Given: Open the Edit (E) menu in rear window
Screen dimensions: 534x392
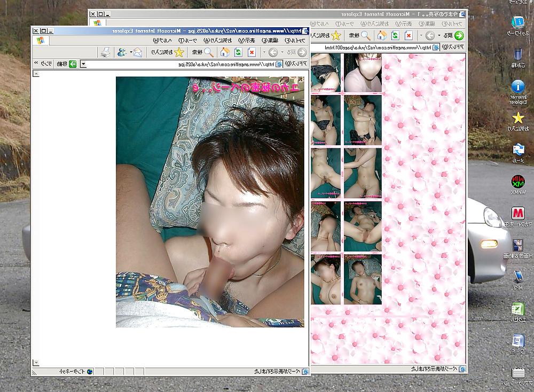Looking at the screenshot, I should [x=427, y=23].
